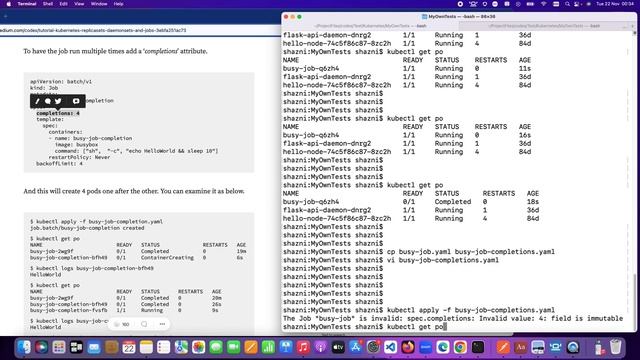This screenshot has width=640, height=360.
Task: Click the private note icon in Medium popup
Action: [x=76, y=101]
